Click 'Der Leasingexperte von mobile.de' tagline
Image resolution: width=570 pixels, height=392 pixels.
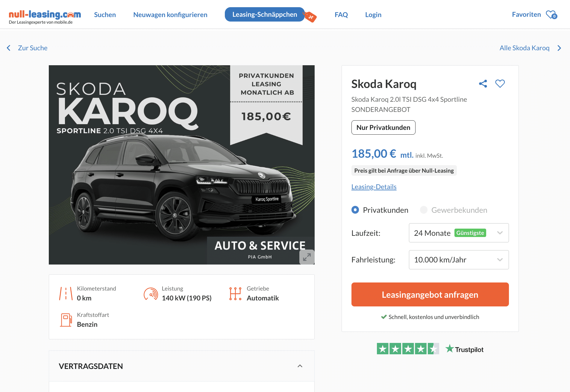pos(41,22)
